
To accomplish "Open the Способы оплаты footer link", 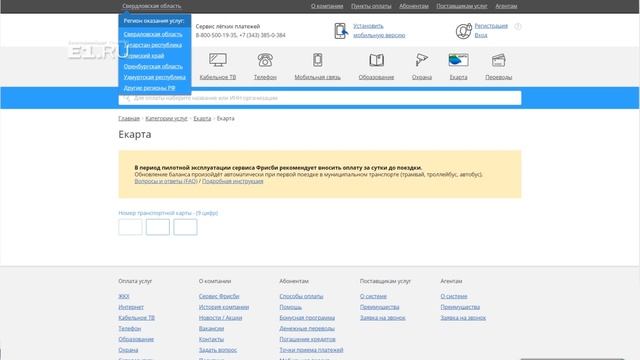I will (x=301, y=296).
